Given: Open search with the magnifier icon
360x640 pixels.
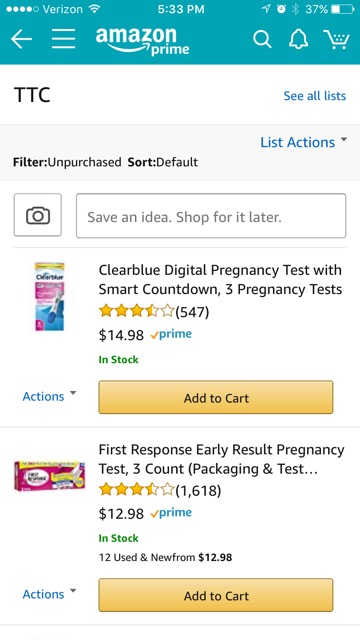Looking at the screenshot, I should (262, 40).
